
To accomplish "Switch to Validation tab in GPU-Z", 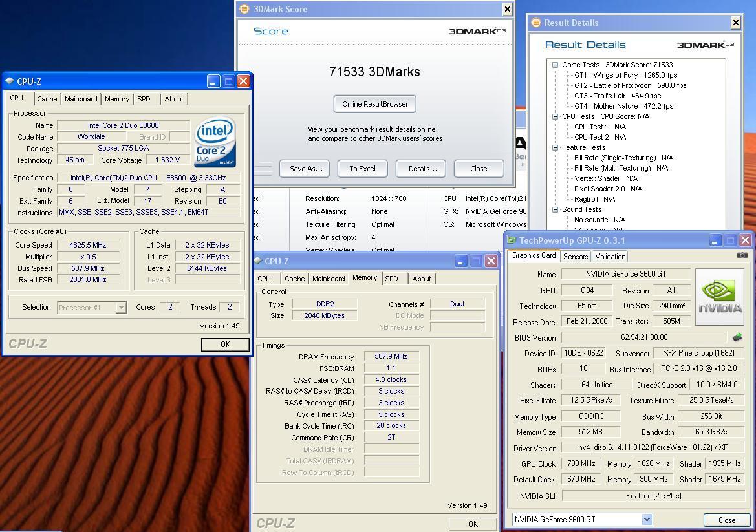I will tap(610, 257).
